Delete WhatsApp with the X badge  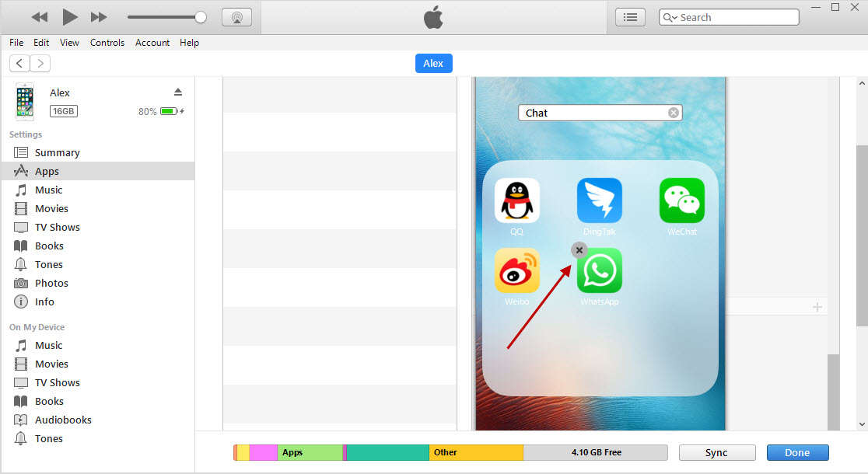click(x=579, y=250)
